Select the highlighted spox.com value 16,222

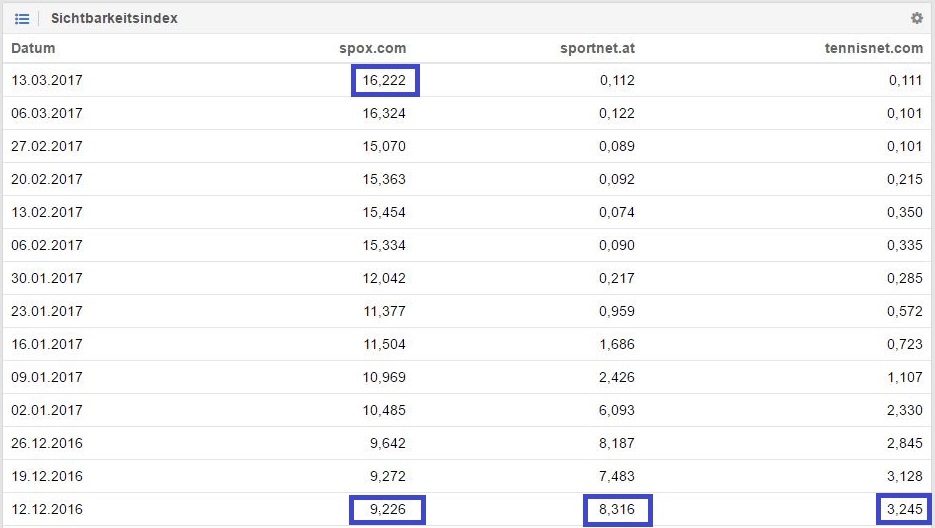click(384, 80)
